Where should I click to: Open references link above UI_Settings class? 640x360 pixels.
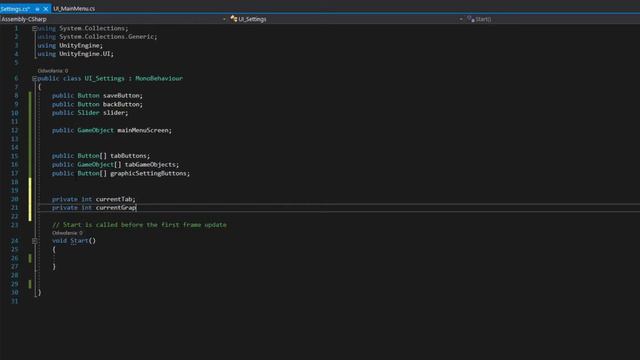click(53, 71)
